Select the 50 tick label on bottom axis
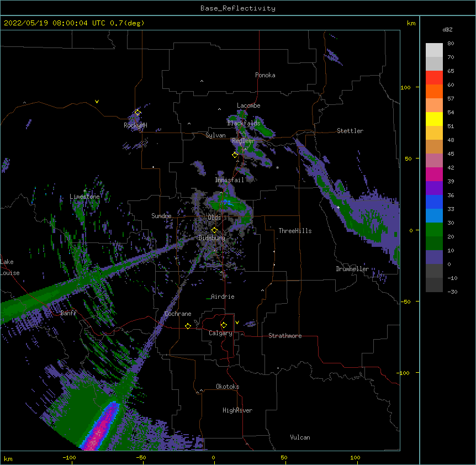Image resolution: width=476 pixels, height=465 pixels. pos(284,457)
